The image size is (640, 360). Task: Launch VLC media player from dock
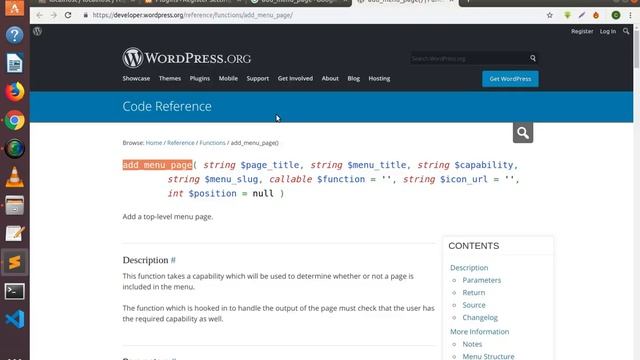[x=14, y=177]
